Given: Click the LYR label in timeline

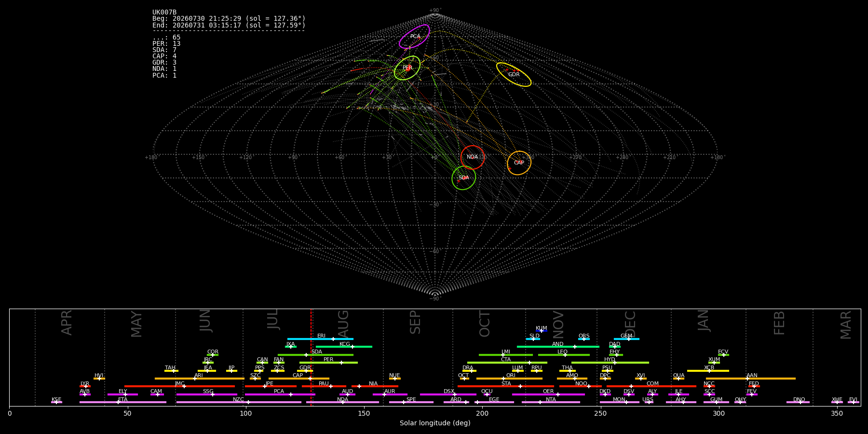Looking at the screenshot, I should [x=85, y=384].
